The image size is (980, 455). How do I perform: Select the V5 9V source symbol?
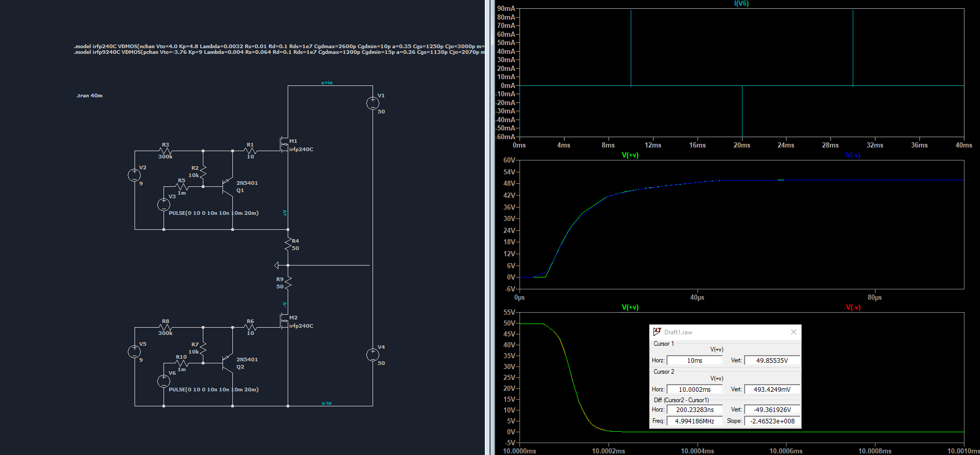click(x=135, y=351)
